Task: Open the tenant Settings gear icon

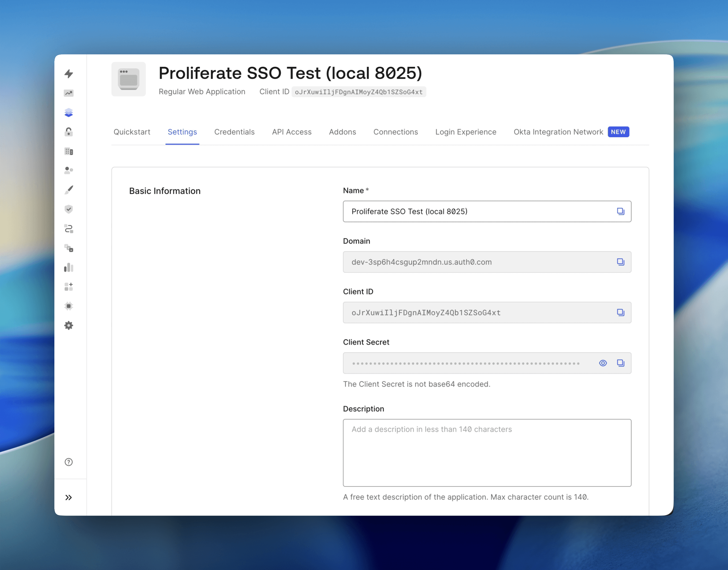Action: [x=69, y=325]
